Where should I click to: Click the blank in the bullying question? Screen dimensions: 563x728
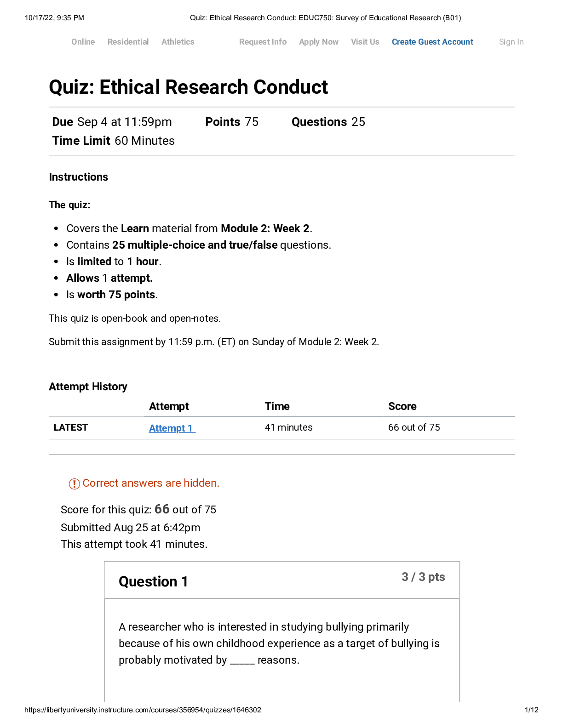242,661
